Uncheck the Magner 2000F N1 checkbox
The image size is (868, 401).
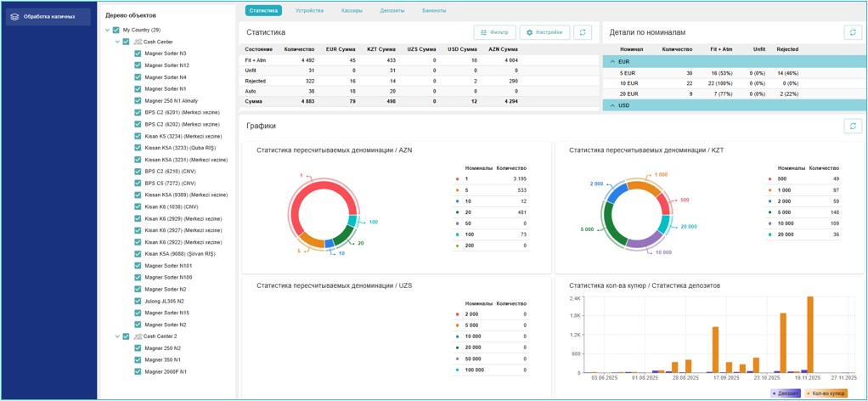(x=138, y=372)
